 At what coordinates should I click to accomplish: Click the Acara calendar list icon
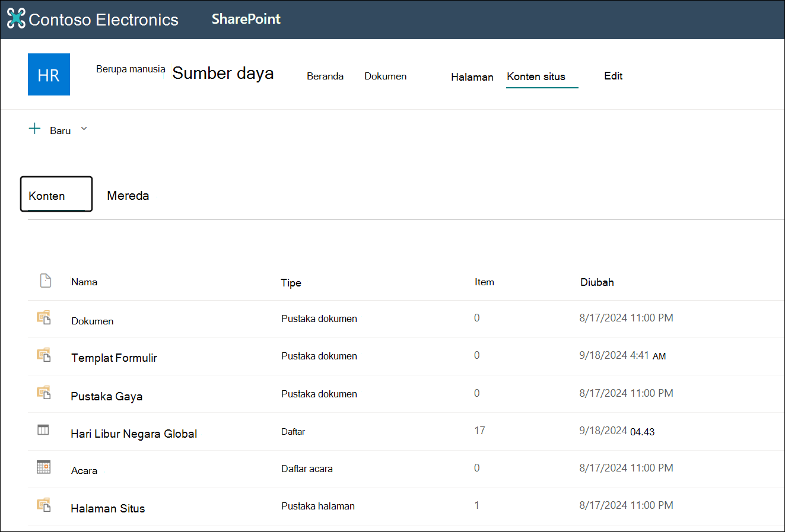pyautogui.click(x=43, y=467)
